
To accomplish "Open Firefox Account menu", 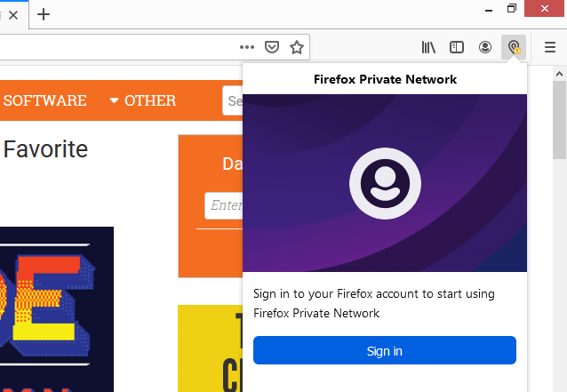I will pos(485,46).
